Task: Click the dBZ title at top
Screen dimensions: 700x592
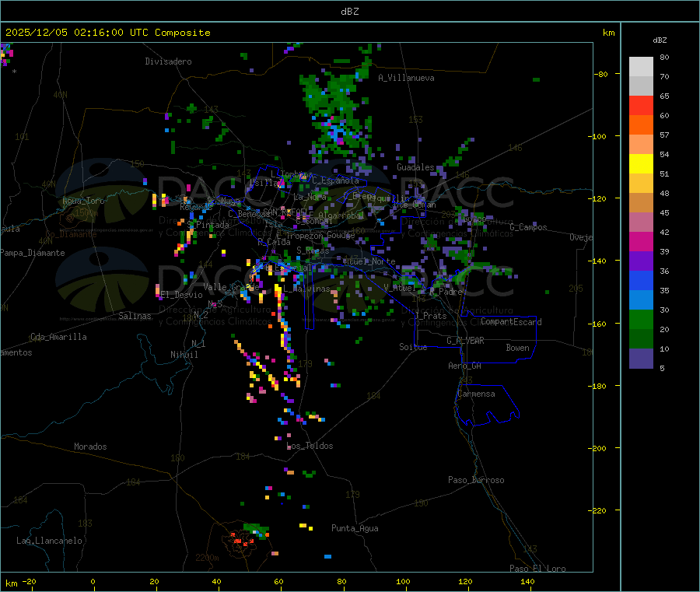Action: pyautogui.click(x=349, y=11)
